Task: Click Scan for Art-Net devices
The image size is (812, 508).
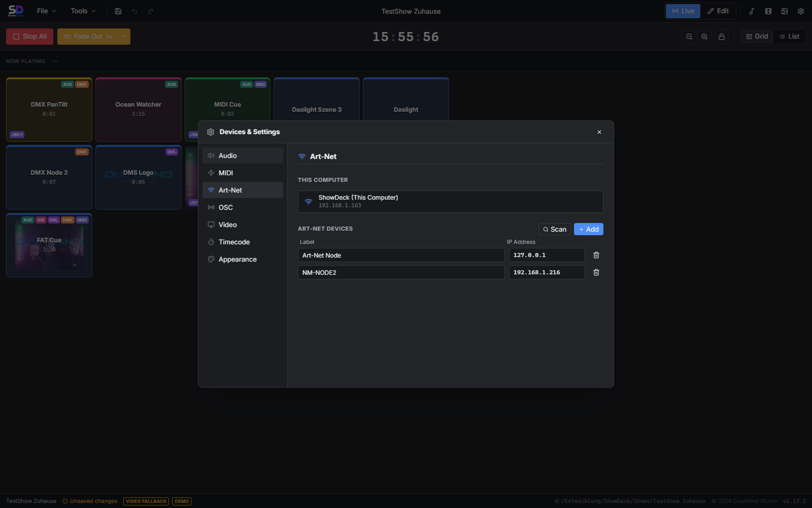Action: [x=555, y=229]
